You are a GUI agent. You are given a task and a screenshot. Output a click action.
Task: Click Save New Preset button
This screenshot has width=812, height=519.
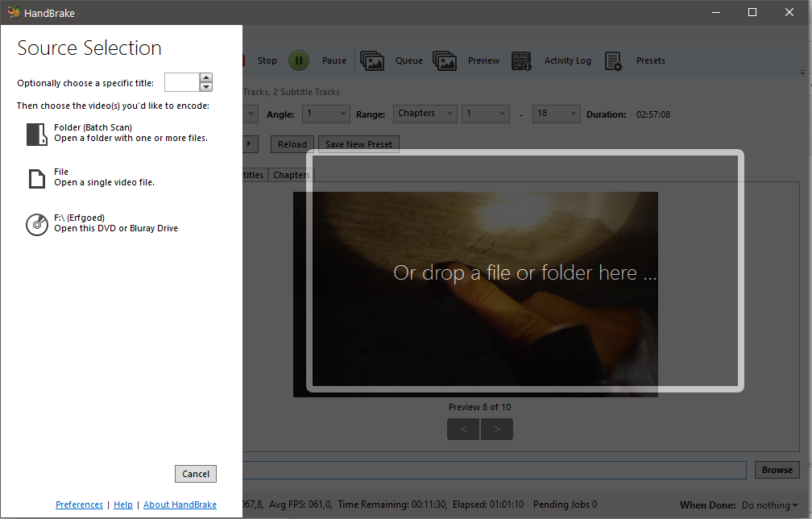click(358, 144)
